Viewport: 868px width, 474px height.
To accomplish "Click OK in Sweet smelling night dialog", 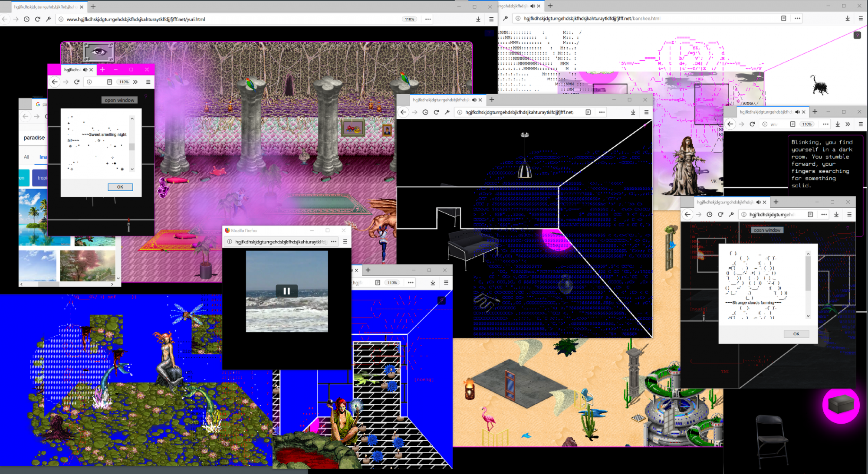I will coord(120,187).
